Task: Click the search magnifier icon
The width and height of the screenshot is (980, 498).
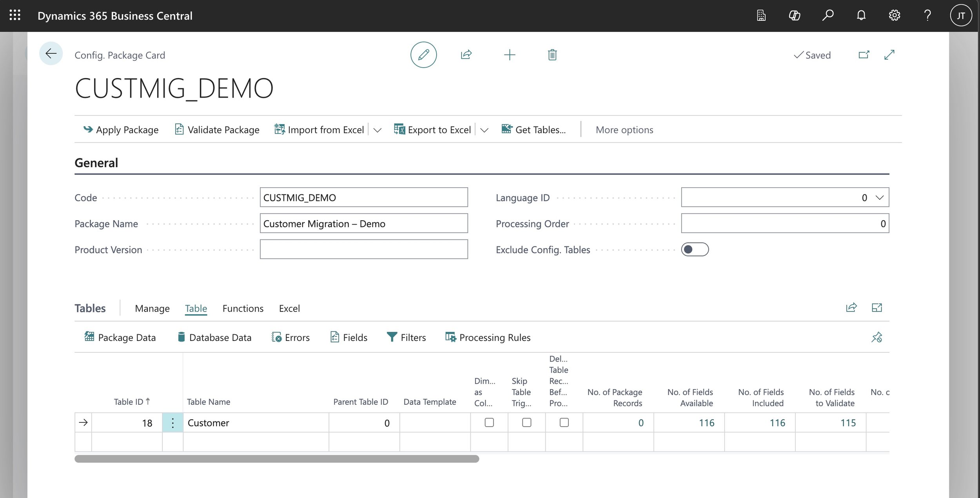Action: click(828, 15)
